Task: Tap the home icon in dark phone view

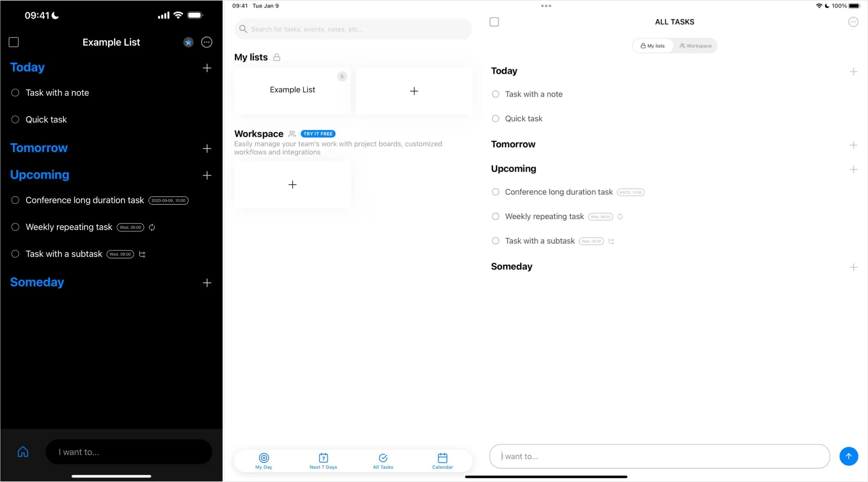Action: [x=23, y=452]
